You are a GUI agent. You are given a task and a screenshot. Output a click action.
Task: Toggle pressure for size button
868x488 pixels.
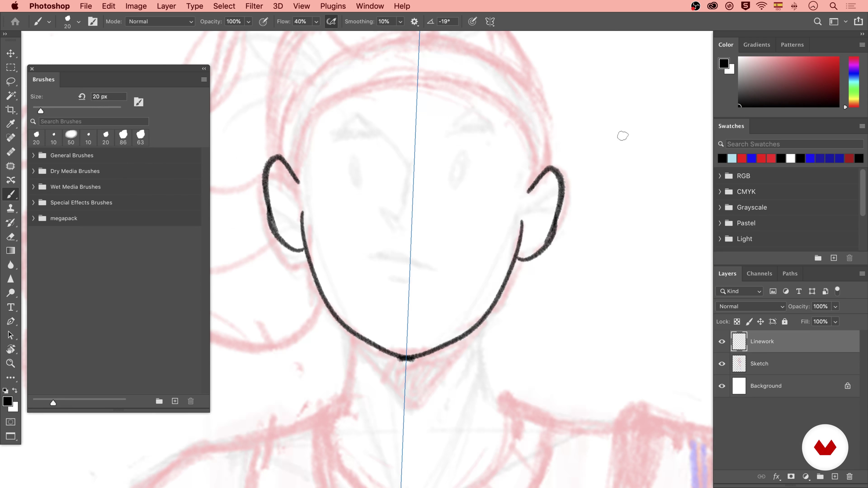pos(472,21)
